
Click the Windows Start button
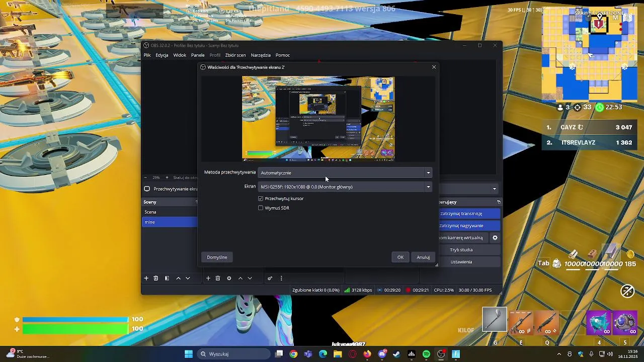click(189, 354)
